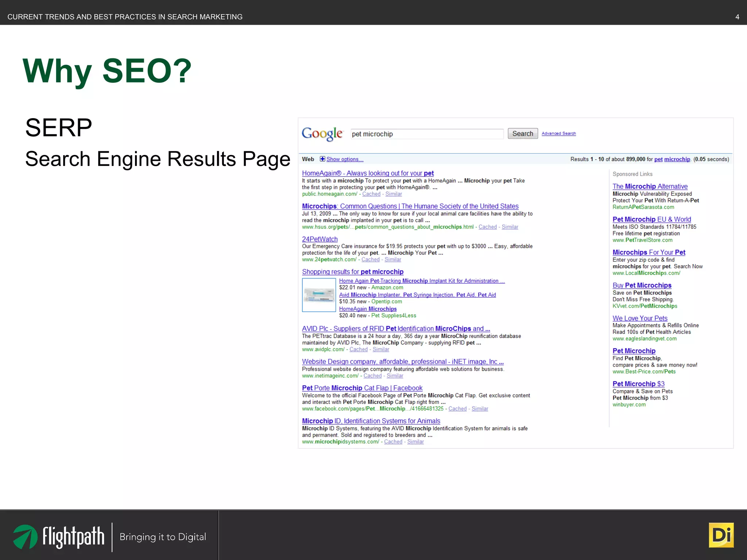
Task: Open AVID Plc Suppliers of RFID result
Action: [x=396, y=328]
